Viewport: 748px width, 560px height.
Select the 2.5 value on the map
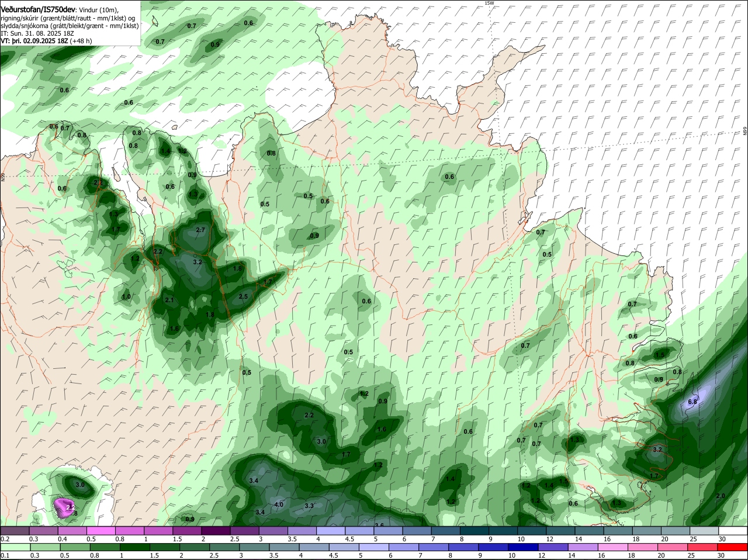click(244, 296)
